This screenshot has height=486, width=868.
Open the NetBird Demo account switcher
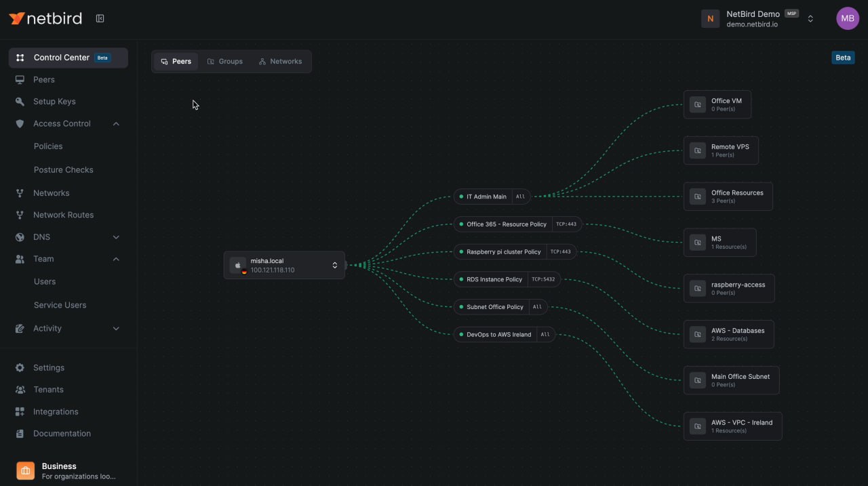coord(810,19)
